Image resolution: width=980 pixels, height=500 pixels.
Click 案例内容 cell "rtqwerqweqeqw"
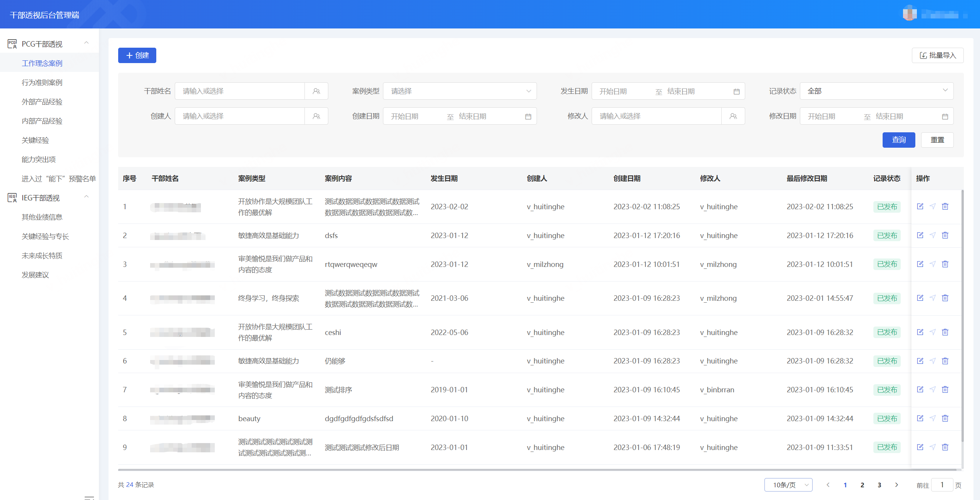point(351,264)
